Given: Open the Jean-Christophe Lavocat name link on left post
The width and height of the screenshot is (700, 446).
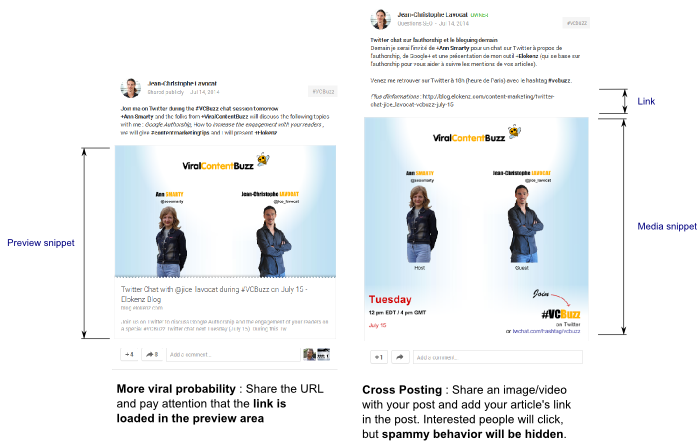Looking at the screenshot, I should [182, 83].
